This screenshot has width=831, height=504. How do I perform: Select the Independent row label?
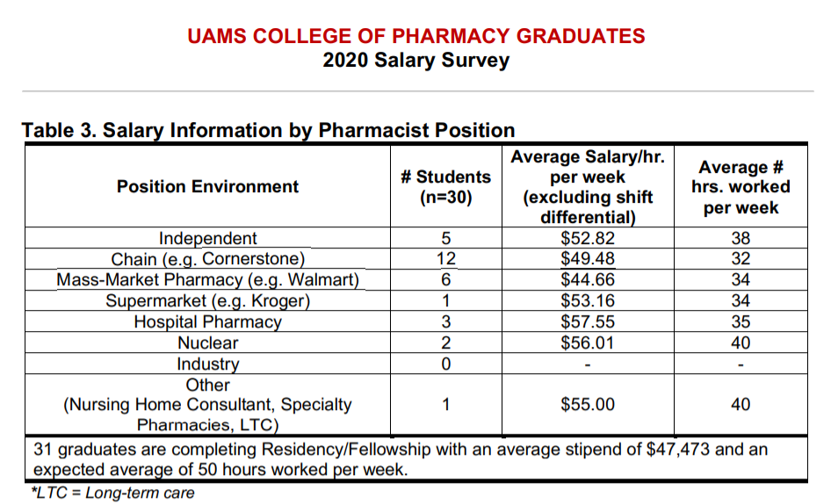(207, 238)
